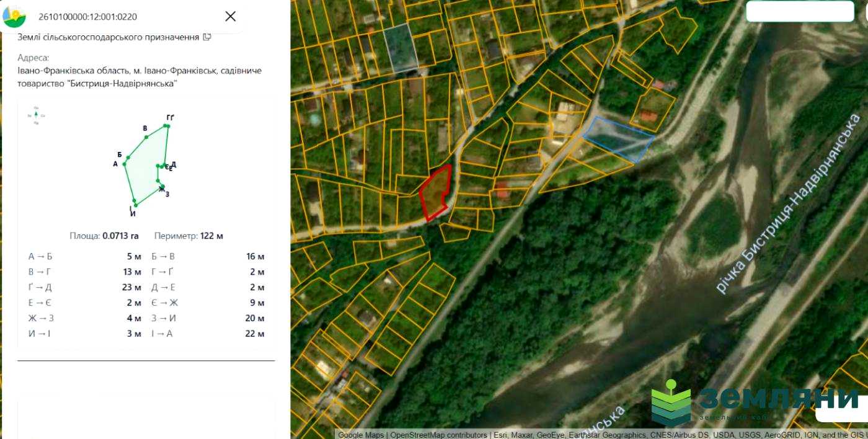868x439 pixels.
Task: Select the Івано-Франківська область address text
Action: [139, 77]
